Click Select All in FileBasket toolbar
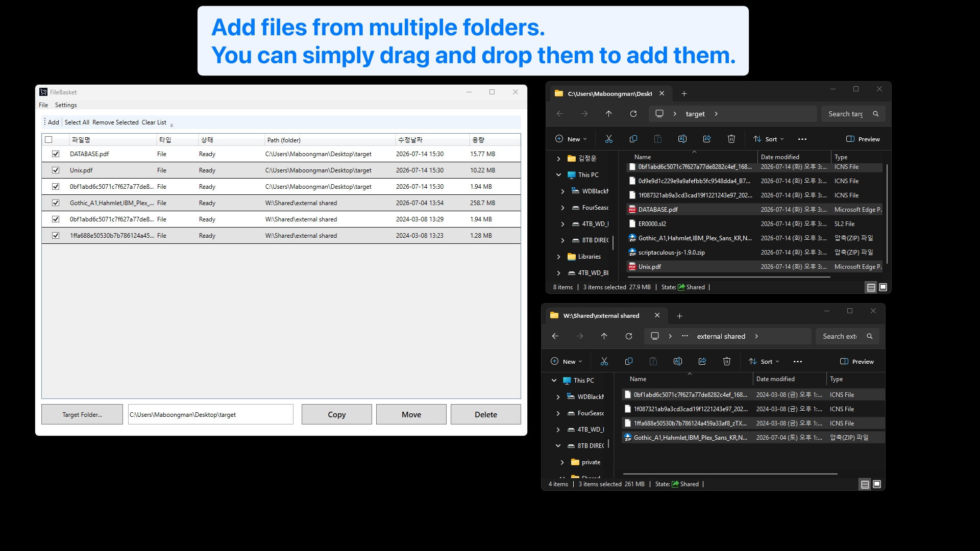980x551 pixels. click(77, 122)
